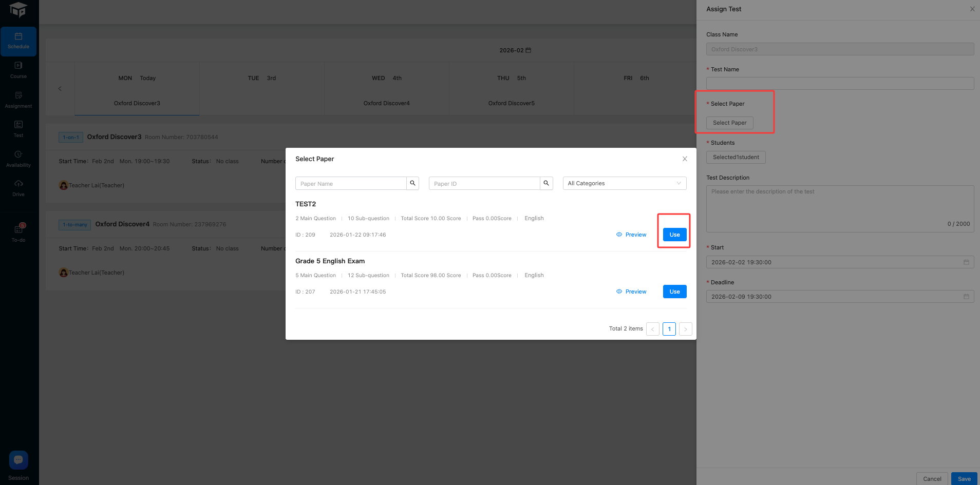Use the Grade 5 English Exam paper
This screenshot has height=485, width=980.
(674, 292)
